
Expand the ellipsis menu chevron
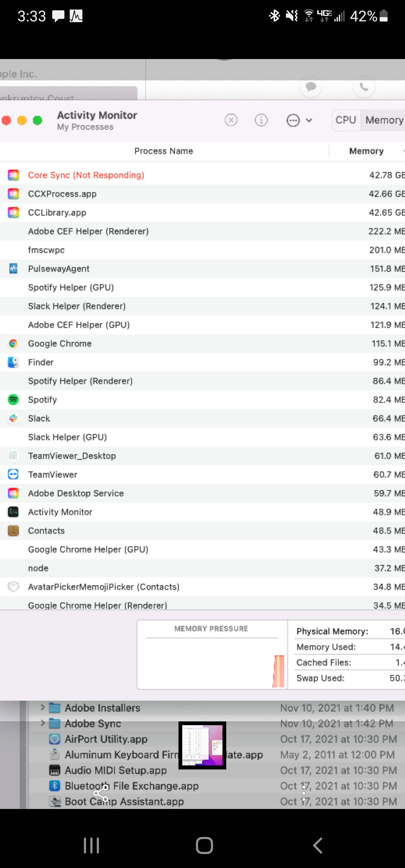click(309, 120)
